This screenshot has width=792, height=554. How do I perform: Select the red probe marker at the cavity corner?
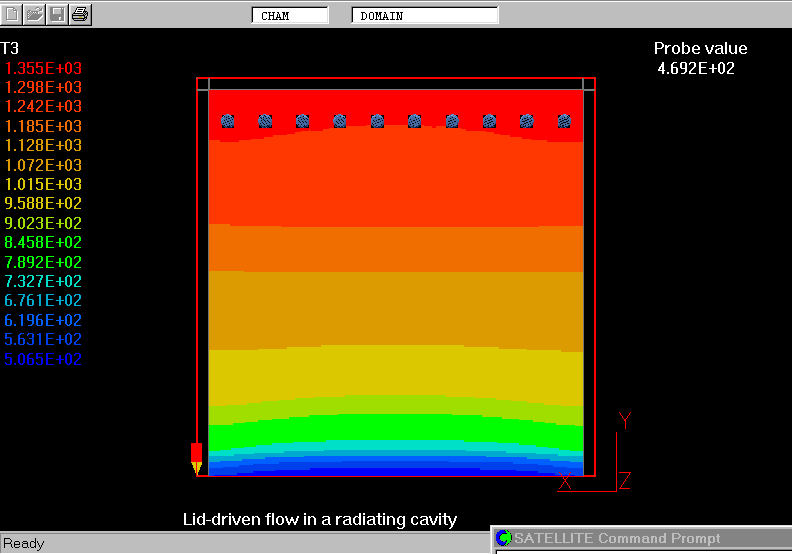click(196, 457)
